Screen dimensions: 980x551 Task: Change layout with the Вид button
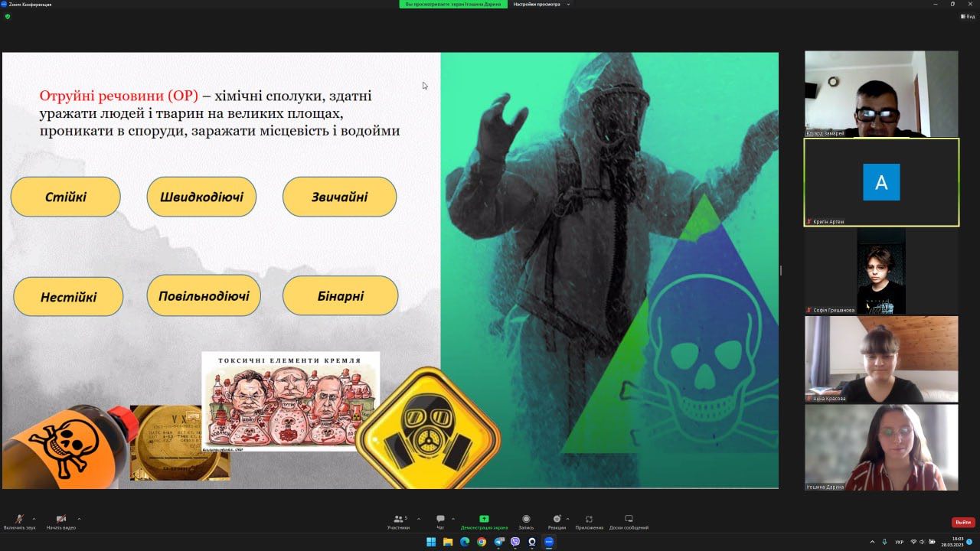[968, 16]
